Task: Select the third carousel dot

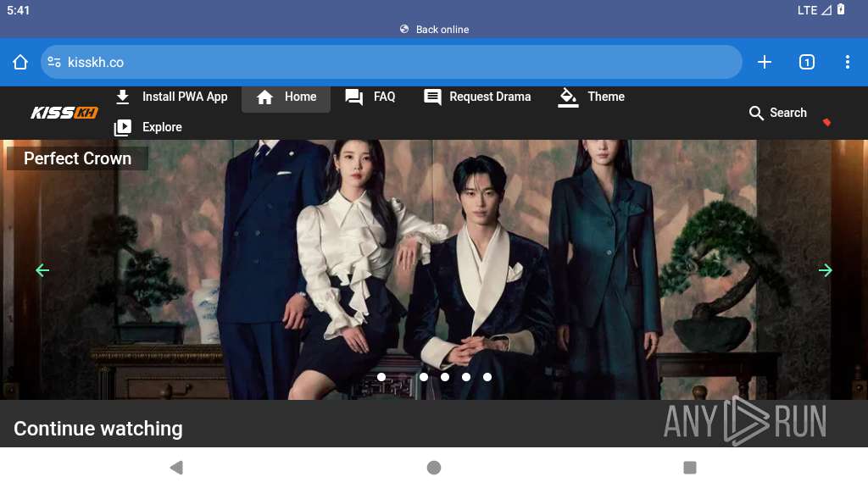Action: click(x=445, y=377)
